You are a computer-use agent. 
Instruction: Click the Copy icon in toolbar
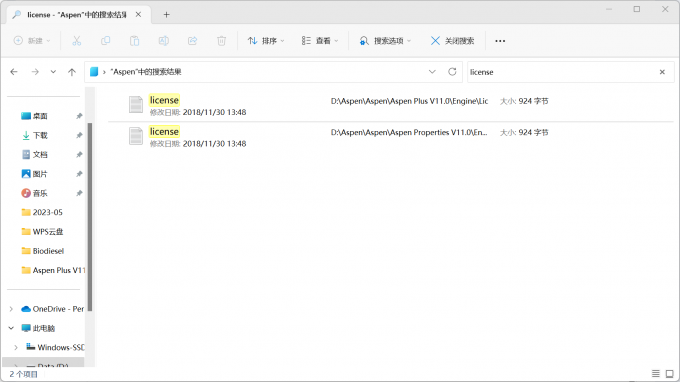[x=105, y=41]
